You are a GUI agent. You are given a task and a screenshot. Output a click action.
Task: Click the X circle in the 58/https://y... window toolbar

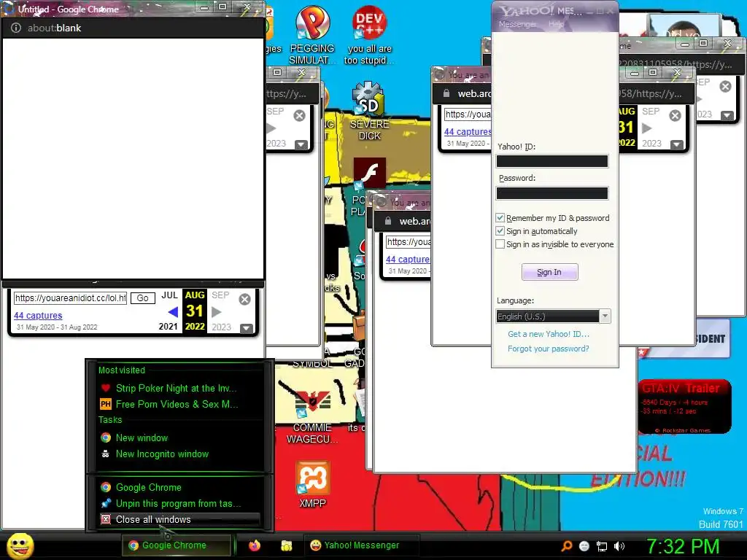pyautogui.click(x=675, y=115)
